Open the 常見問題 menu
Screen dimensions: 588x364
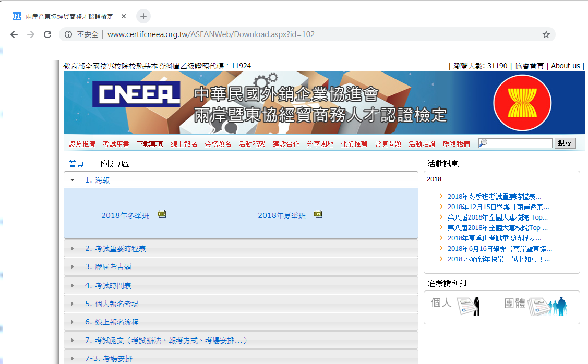coord(388,144)
